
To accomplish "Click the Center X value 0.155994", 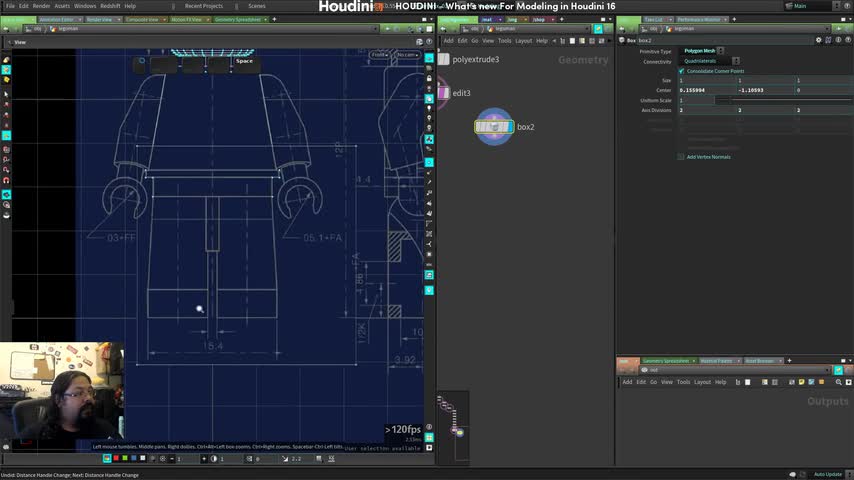I will pyautogui.click(x=707, y=90).
